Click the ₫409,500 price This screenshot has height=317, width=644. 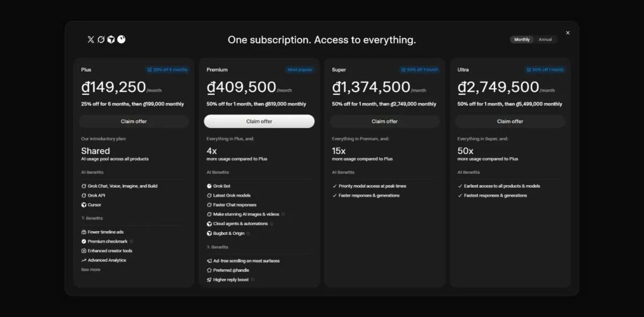(241, 87)
